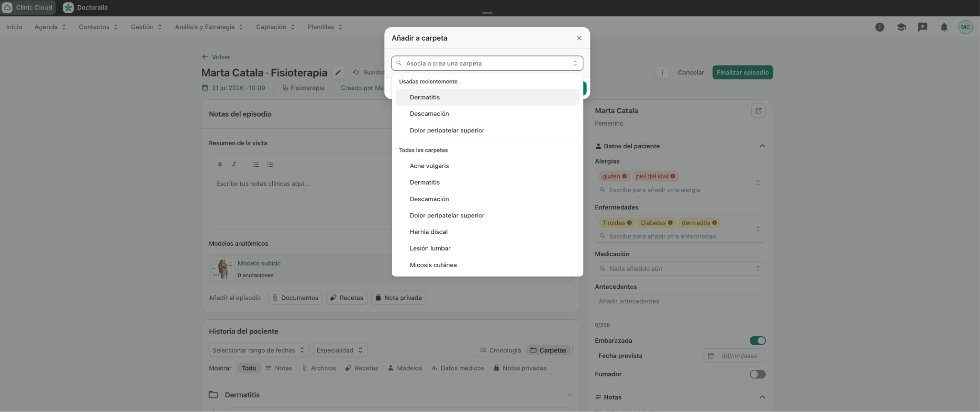Toggle the Embarazada switch
Screen dimensions: 980x412
(x=757, y=341)
